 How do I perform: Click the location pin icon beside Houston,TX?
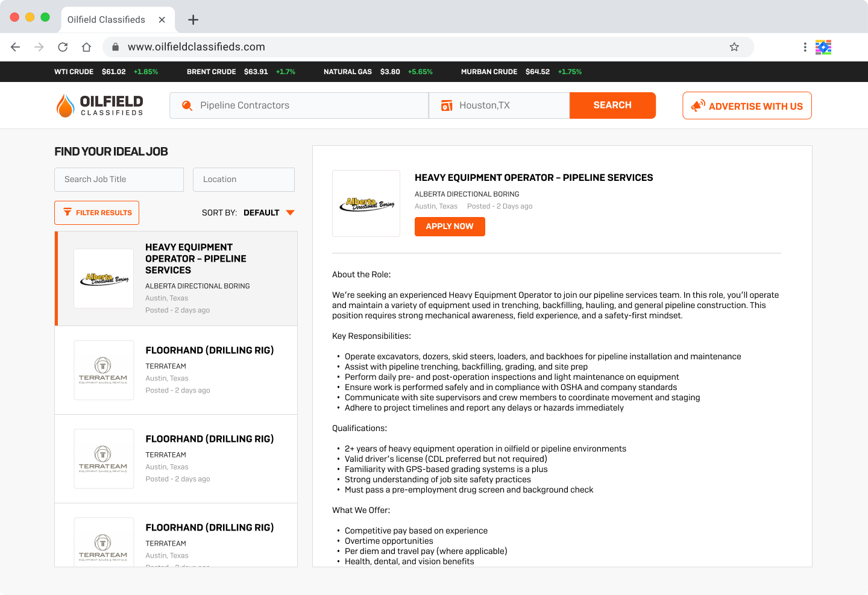(x=447, y=105)
